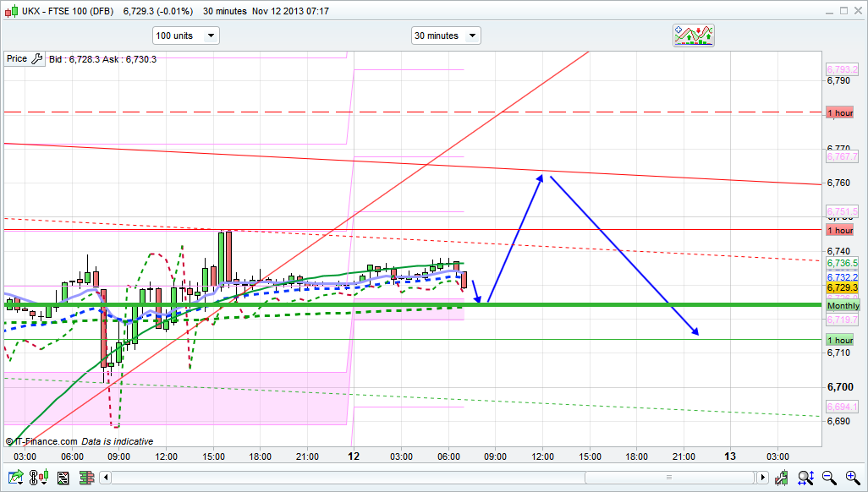Click the orange 6,729.3 current price tag

pos(843,288)
